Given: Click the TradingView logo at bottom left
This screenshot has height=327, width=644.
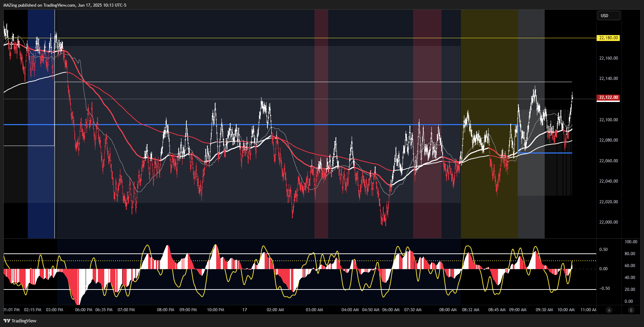Looking at the screenshot, I should pos(20,321).
